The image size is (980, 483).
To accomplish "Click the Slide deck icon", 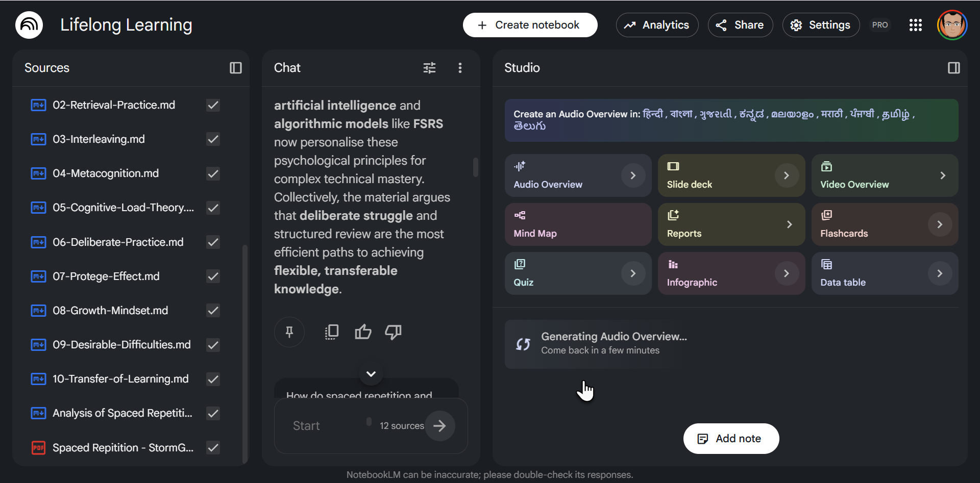I will (x=673, y=166).
